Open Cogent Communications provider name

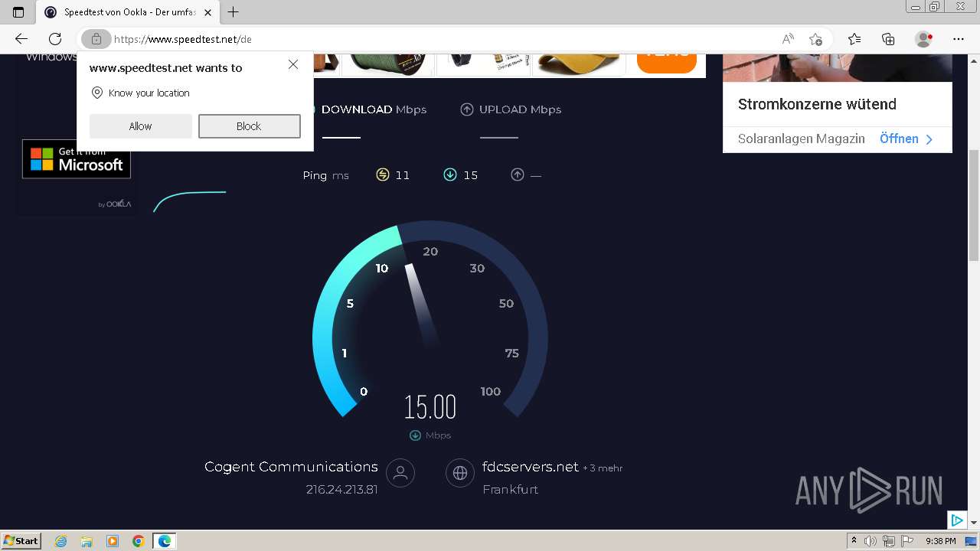point(291,467)
